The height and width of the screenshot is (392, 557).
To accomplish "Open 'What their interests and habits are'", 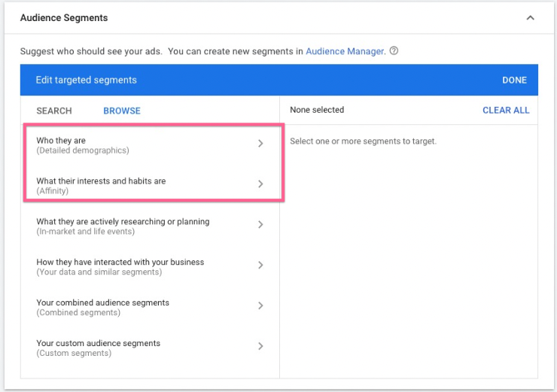I will click(101, 185).
